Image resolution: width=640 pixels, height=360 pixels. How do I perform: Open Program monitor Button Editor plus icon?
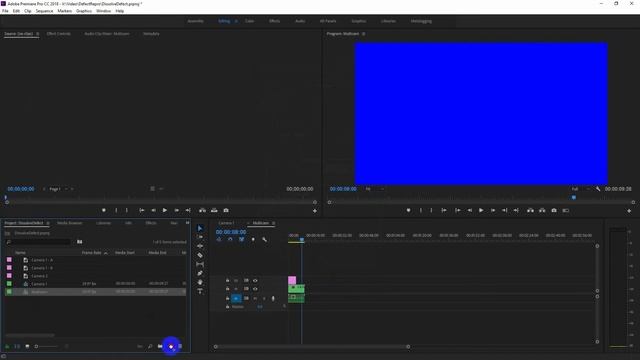click(x=629, y=211)
